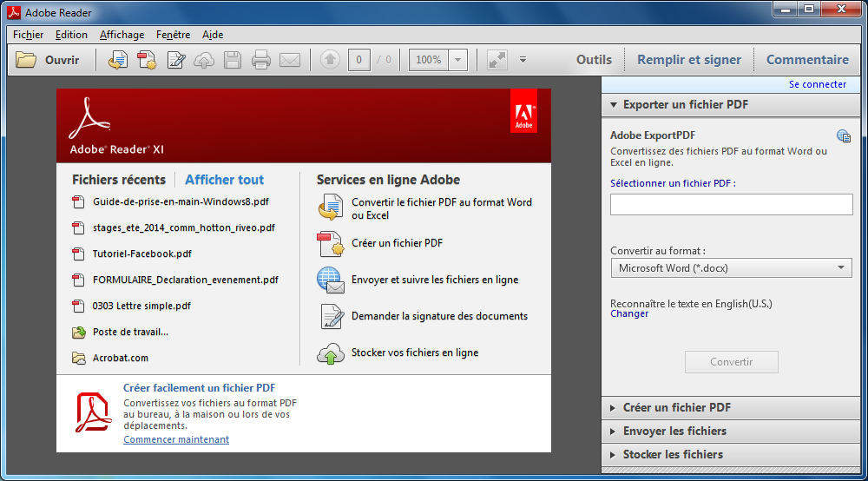Image resolution: width=868 pixels, height=481 pixels.
Task: Click the full-screen read mode icon
Action: 497,60
